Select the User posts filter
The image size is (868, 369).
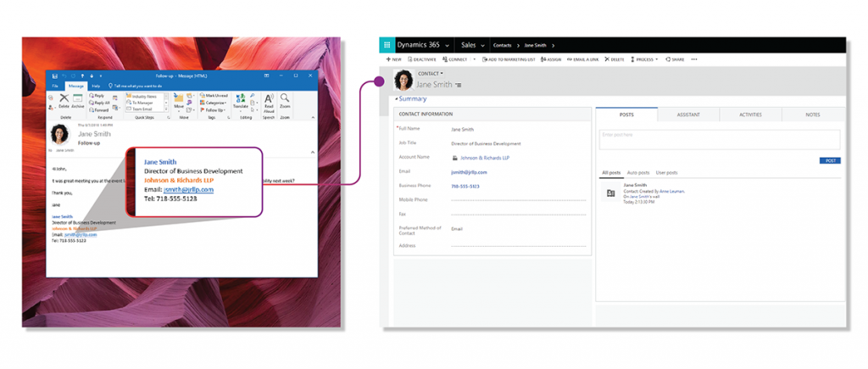[x=666, y=173]
